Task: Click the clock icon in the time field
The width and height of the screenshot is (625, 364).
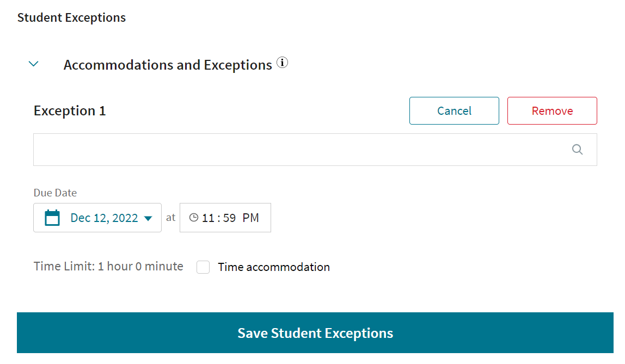Action: pyautogui.click(x=194, y=217)
